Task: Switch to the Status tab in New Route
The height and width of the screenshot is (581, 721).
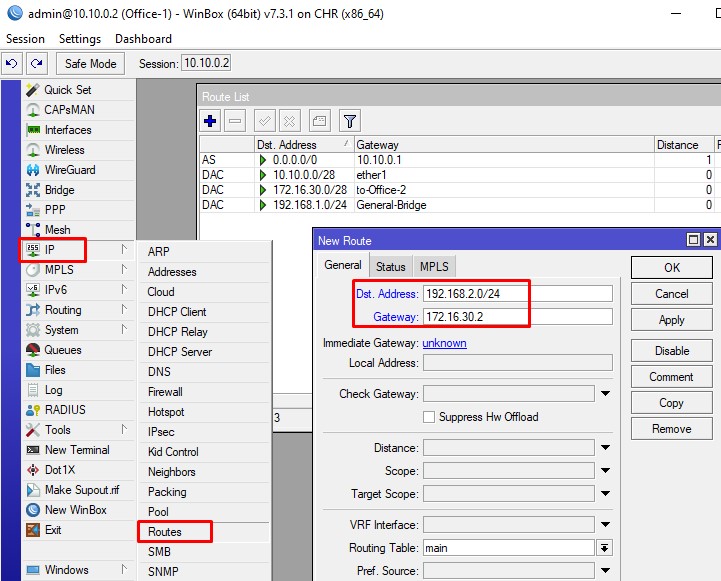Action: click(x=390, y=267)
